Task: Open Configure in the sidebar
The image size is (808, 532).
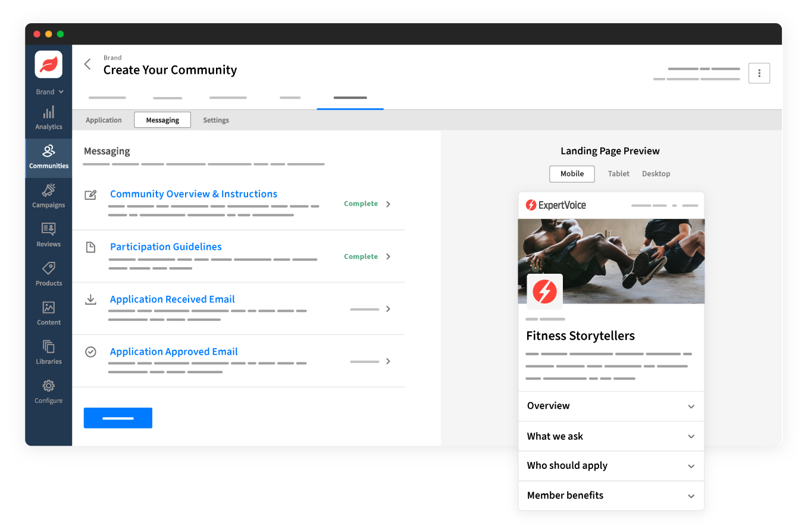Action: 49,392
